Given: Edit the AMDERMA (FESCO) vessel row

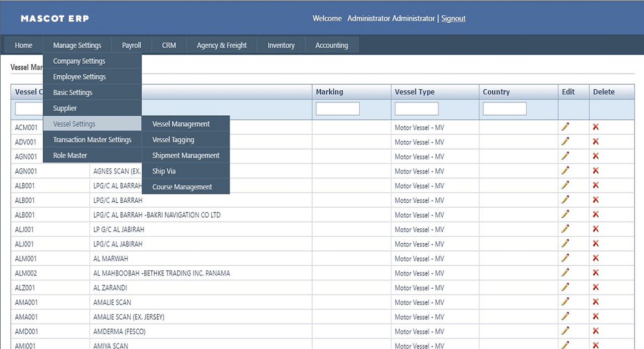Looking at the screenshot, I should point(565,331).
